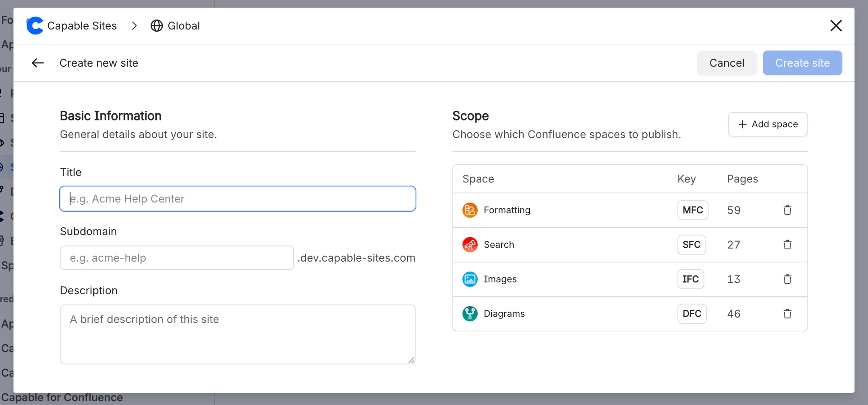Screen dimensions: 868x405
Task: Select the Search space name
Action: tap(499, 245)
